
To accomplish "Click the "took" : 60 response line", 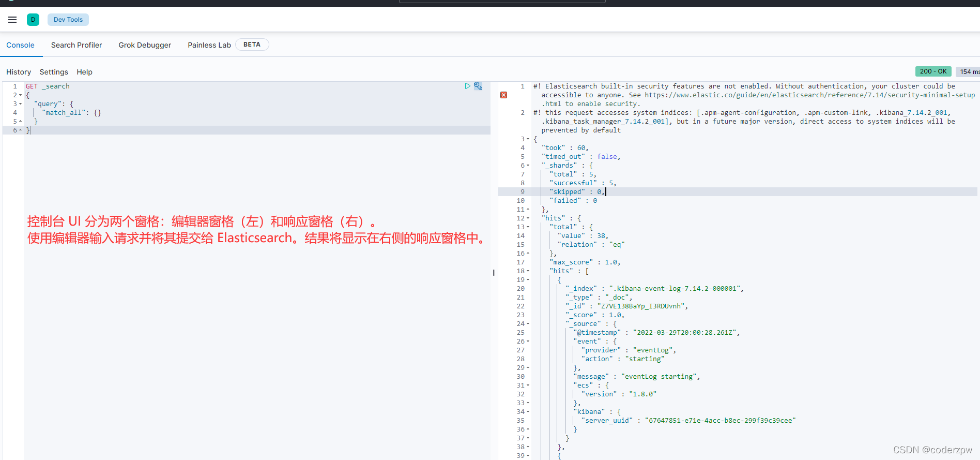I will click(x=565, y=148).
